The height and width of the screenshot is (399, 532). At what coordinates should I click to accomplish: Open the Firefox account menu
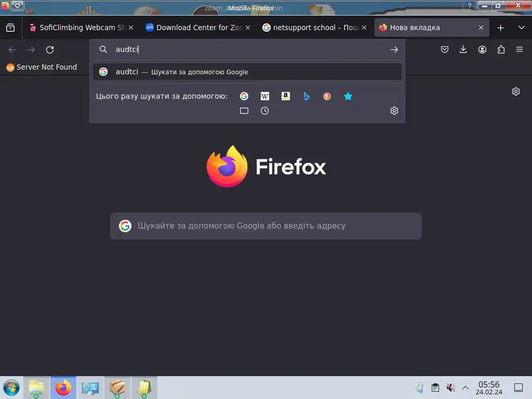482,49
